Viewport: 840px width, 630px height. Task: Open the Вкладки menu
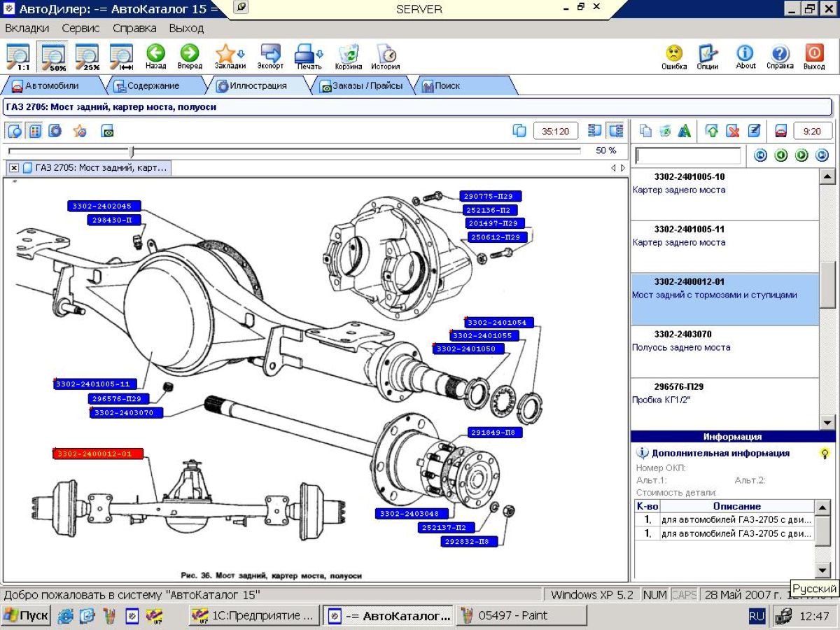pyautogui.click(x=27, y=29)
